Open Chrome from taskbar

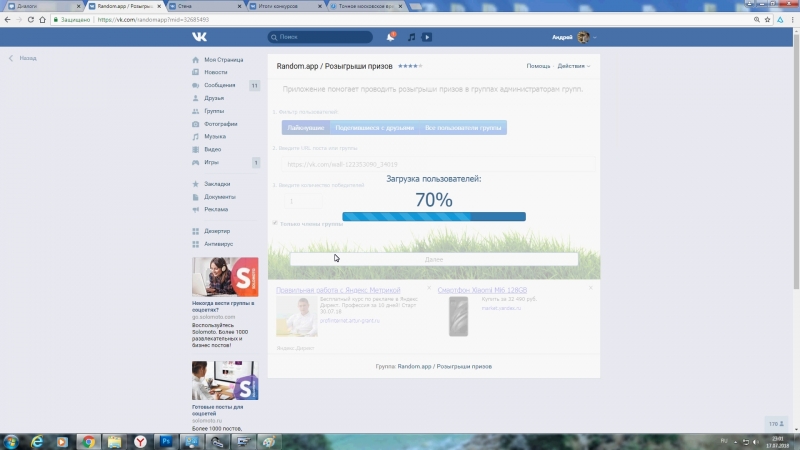pos(88,442)
